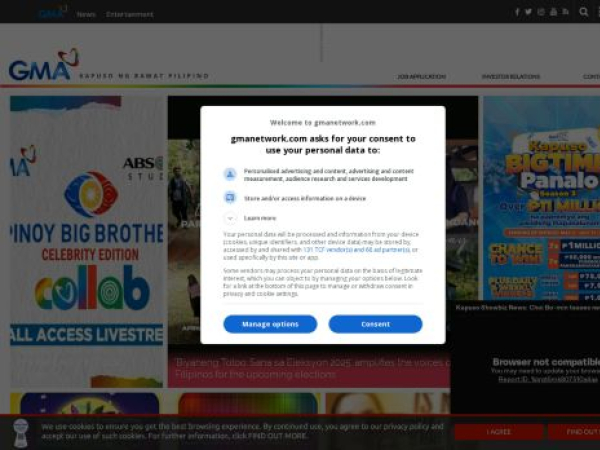Click Manage options button
Screen dimensions: 600x450
pos(270,324)
